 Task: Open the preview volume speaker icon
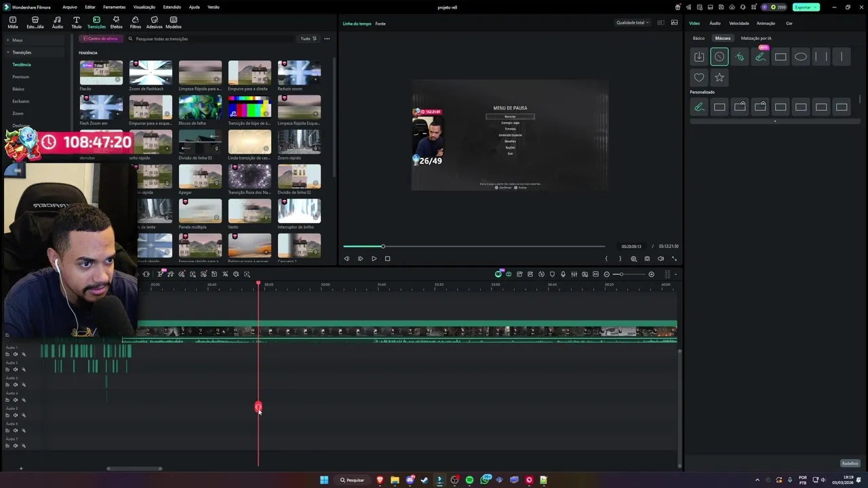660,258
